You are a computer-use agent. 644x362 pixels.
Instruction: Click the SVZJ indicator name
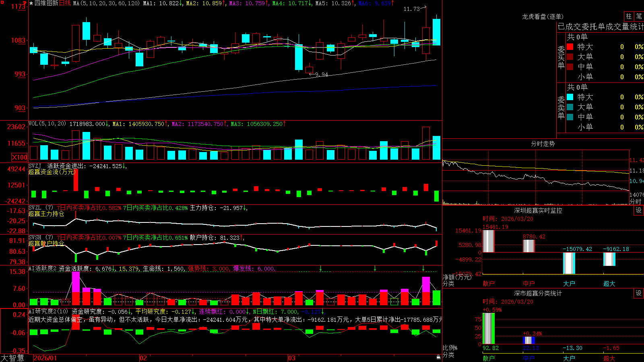(x=35, y=166)
